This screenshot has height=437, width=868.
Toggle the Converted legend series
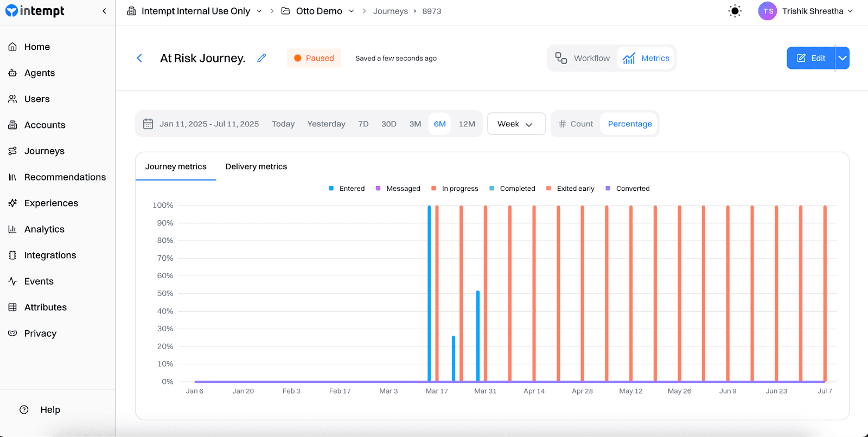point(628,188)
